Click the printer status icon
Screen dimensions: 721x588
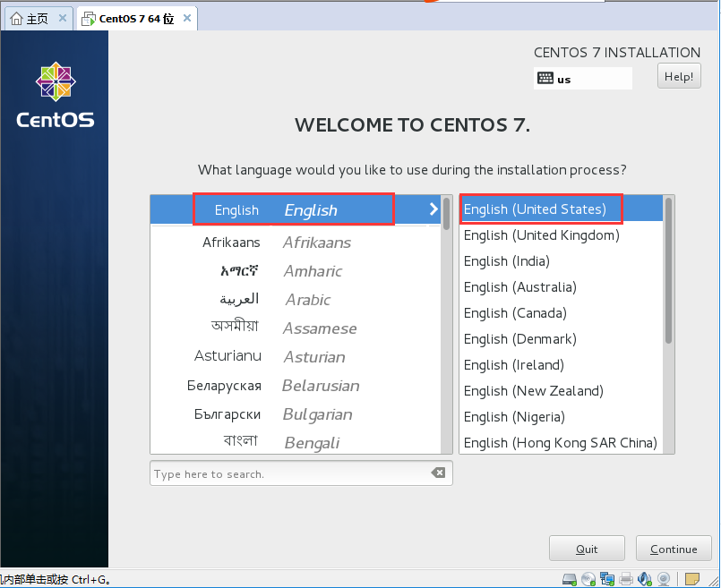tap(626, 579)
